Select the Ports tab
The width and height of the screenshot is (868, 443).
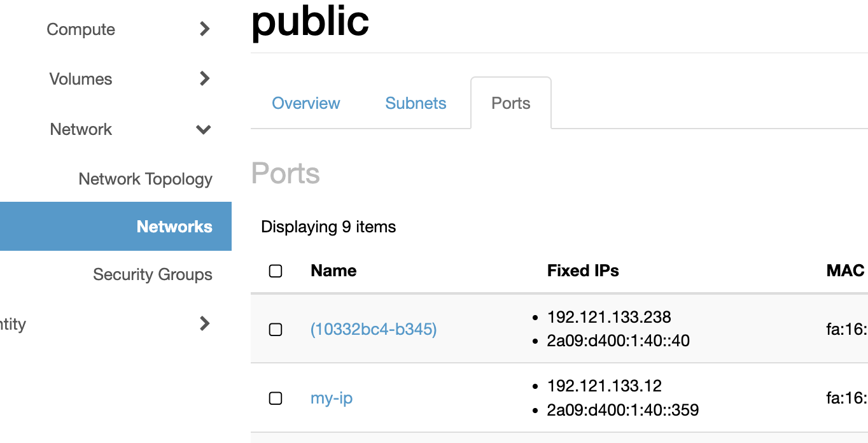(510, 102)
